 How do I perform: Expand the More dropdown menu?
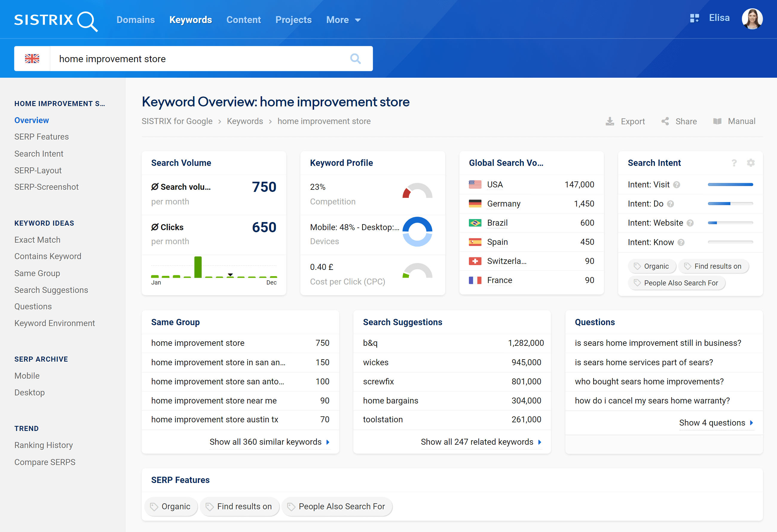click(x=343, y=20)
